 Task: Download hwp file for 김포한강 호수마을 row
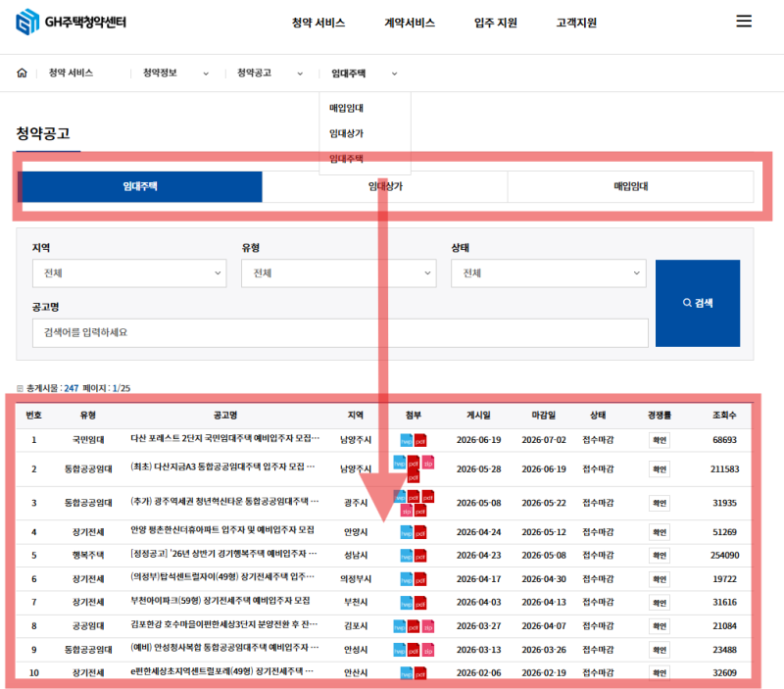pos(400,626)
